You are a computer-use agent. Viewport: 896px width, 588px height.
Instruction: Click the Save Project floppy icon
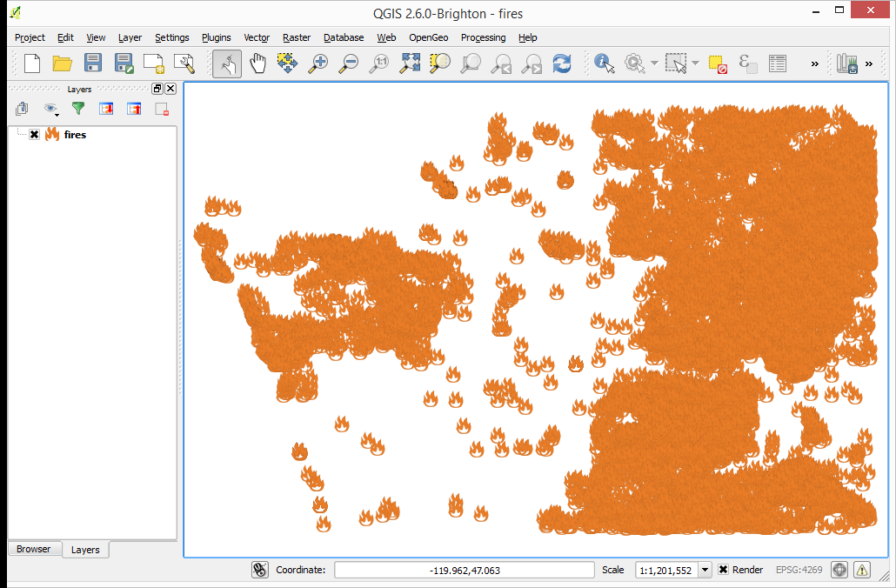coord(93,63)
